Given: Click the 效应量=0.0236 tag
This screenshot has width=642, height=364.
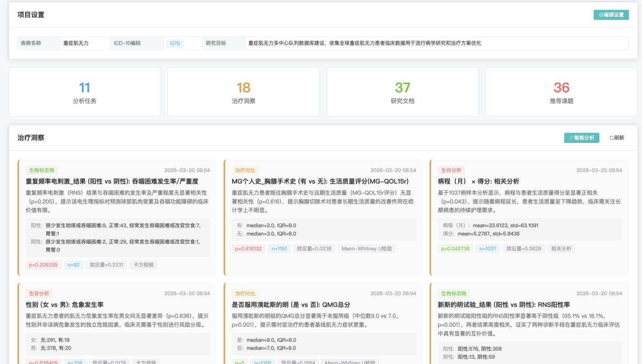Looking at the screenshot, I should [314, 249].
